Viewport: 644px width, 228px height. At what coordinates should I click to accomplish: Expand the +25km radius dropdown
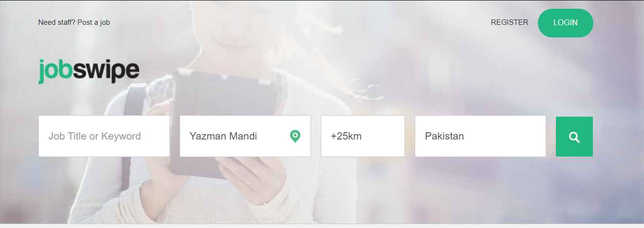(x=363, y=136)
